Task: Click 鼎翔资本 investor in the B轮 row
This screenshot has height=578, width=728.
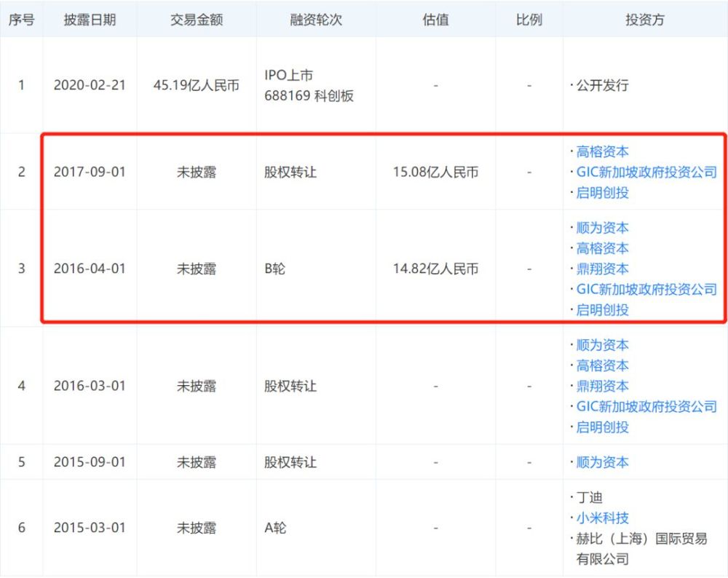Action: [602, 269]
